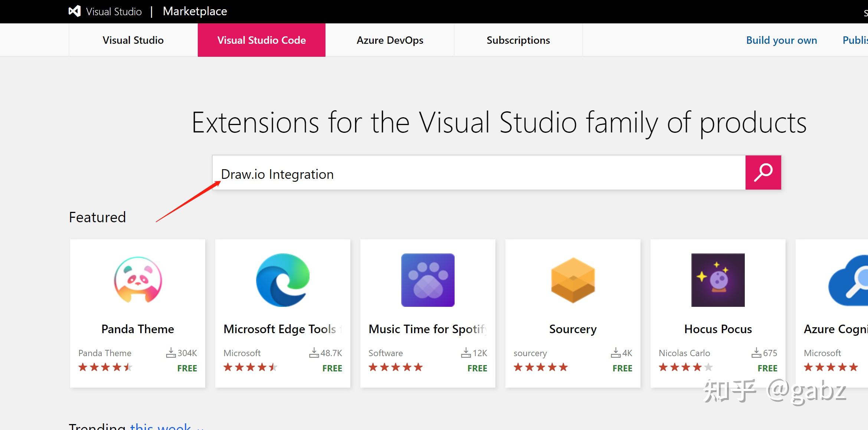The height and width of the screenshot is (430, 868).
Task: Click the Hocus Pocus extension title
Action: tap(718, 329)
